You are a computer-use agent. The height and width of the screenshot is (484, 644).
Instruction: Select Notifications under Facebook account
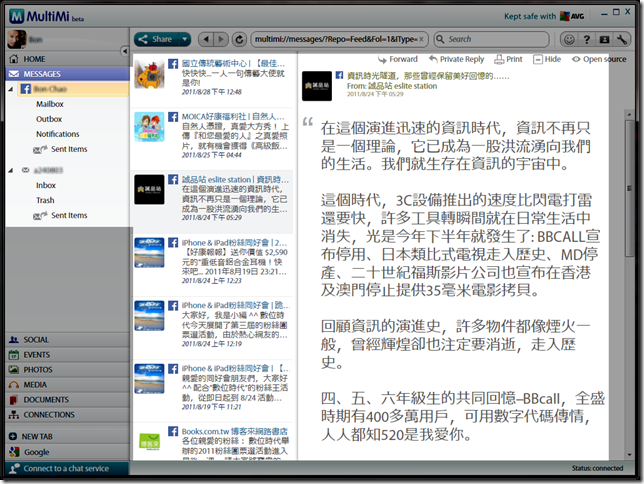[57, 134]
